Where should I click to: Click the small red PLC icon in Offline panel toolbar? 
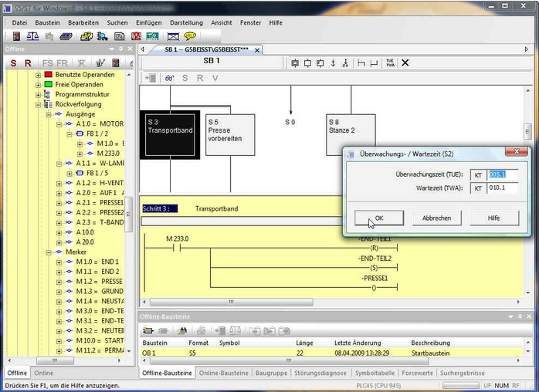click(x=116, y=63)
